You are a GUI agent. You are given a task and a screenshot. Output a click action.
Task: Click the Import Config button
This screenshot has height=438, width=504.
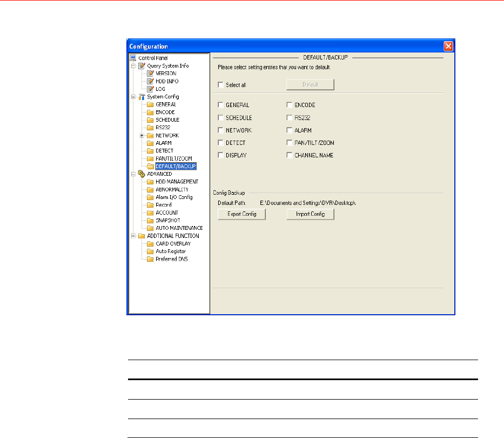click(x=310, y=214)
